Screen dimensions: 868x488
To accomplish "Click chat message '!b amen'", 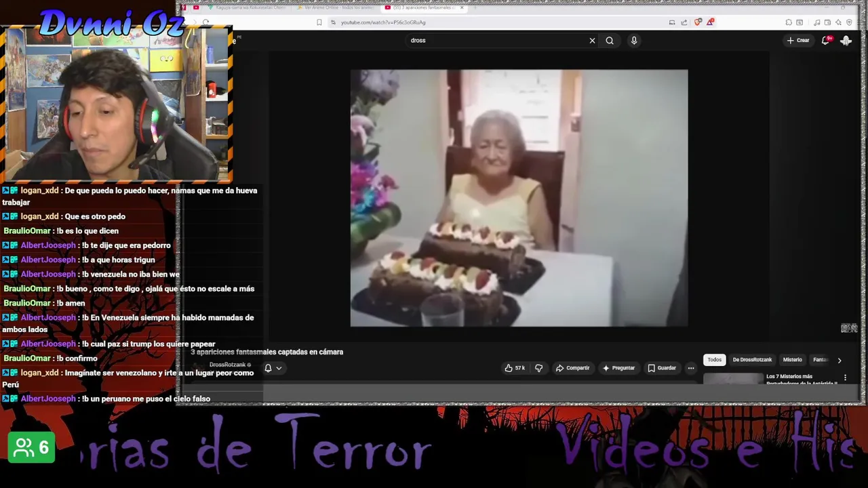I will click(x=71, y=303).
